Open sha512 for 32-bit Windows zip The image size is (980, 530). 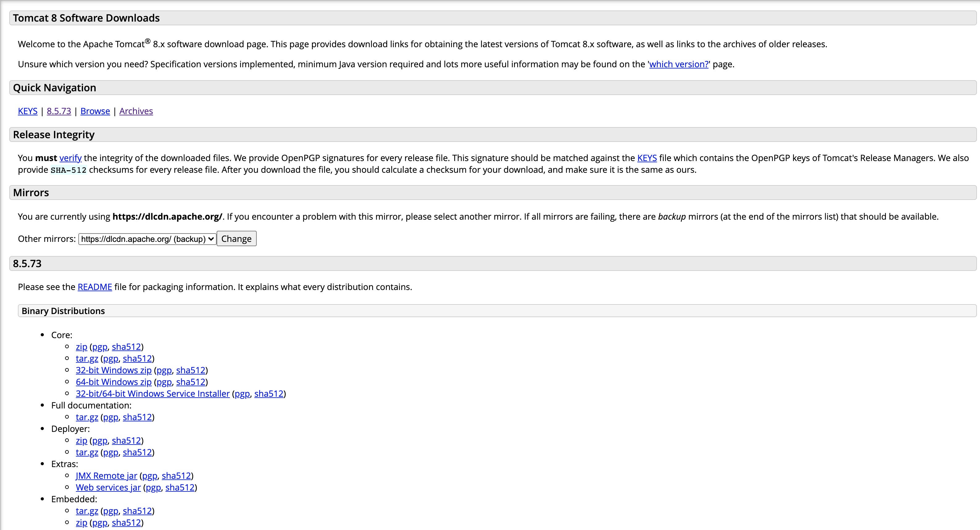click(x=191, y=370)
